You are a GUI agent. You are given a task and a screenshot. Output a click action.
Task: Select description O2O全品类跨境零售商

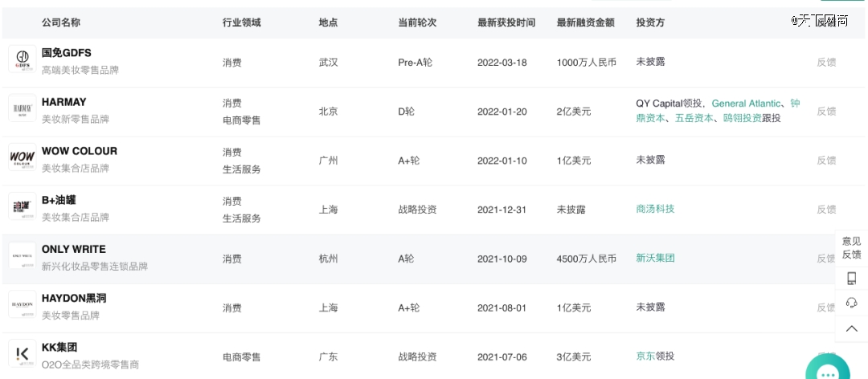pos(90,365)
